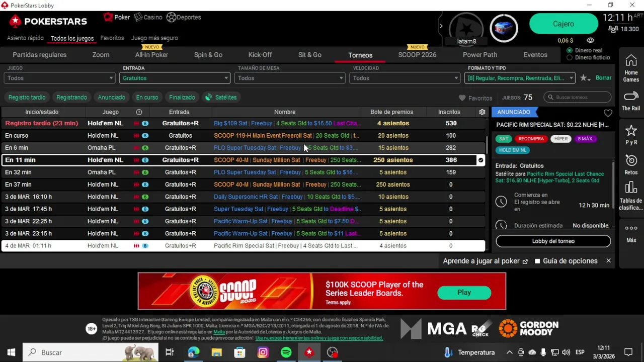Click Play on SCOOP banner
The image size is (644, 362).
coord(464,293)
